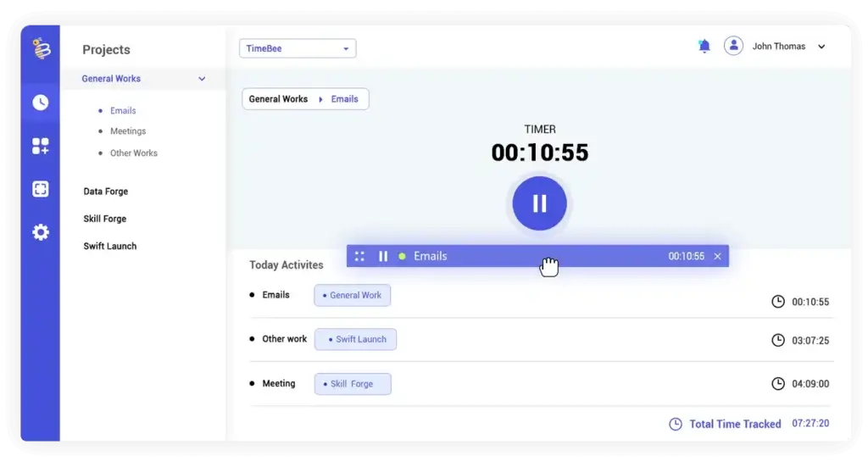Click the Swift Launch tag

point(355,339)
